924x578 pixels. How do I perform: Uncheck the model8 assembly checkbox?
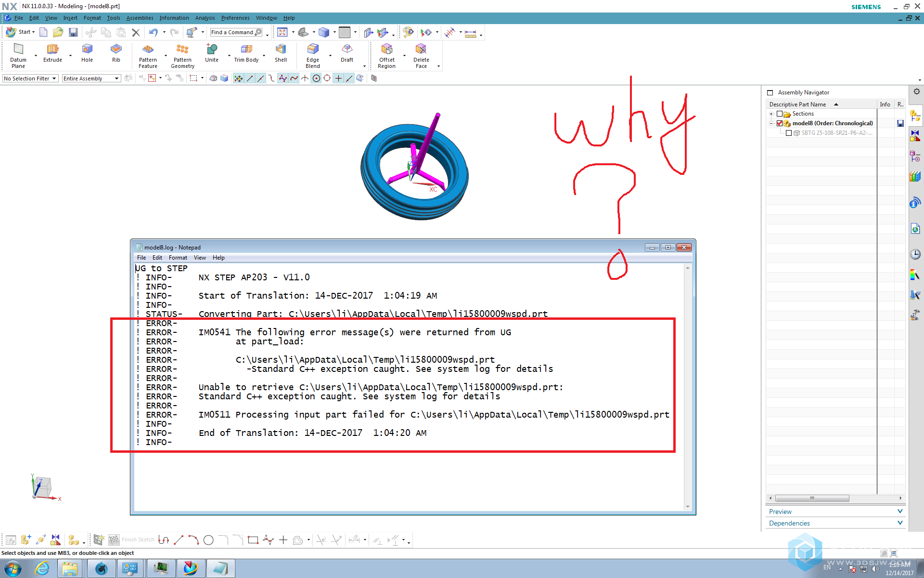[780, 123]
